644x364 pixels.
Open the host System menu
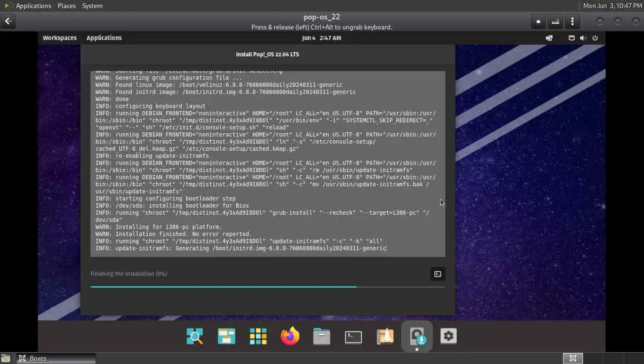pyautogui.click(x=92, y=6)
